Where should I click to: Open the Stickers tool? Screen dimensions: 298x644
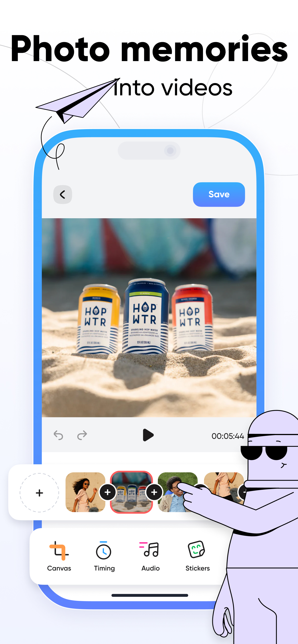197,556
